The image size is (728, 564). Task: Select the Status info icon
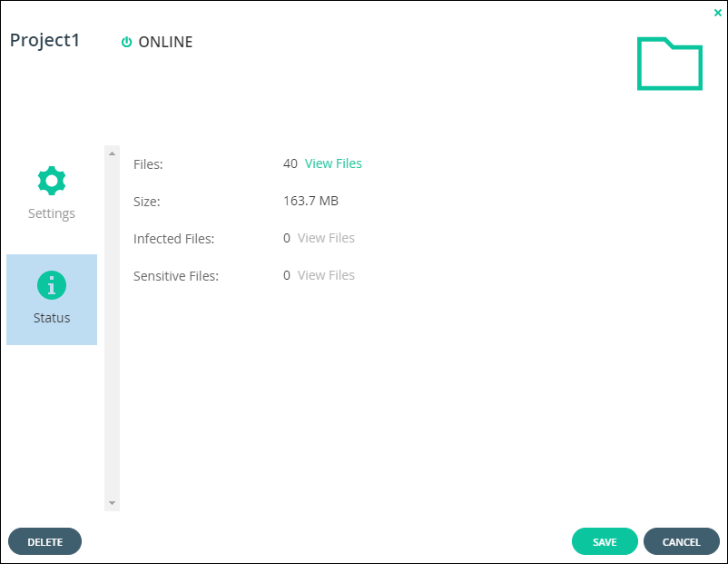52,285
